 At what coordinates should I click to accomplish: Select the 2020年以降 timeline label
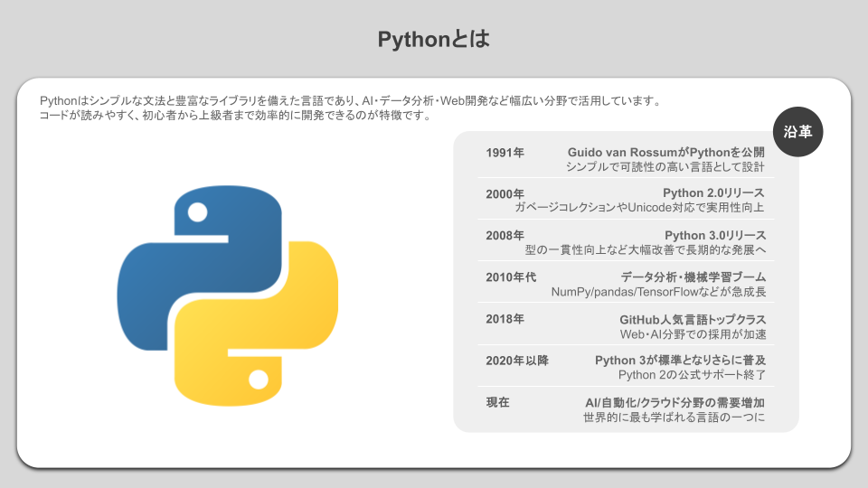click(517, 361)
